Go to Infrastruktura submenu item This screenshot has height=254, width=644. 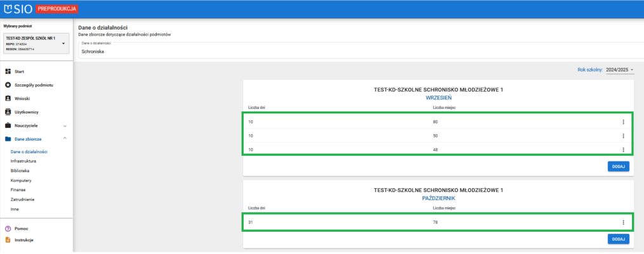click(x=24, y=162)
